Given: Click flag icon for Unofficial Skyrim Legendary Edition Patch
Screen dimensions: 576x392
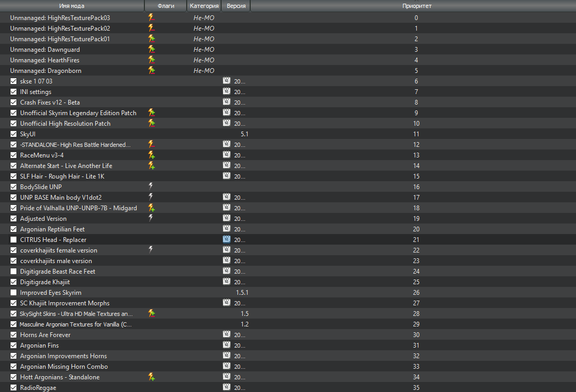Looking at the screenshot, I should tap(151, 113).
